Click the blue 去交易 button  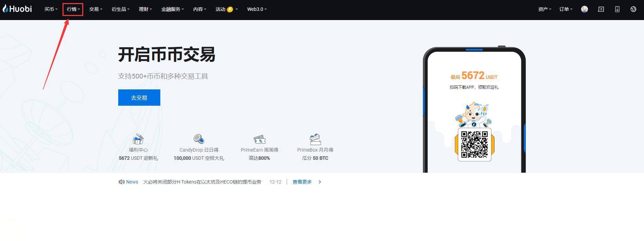point(139,98)
